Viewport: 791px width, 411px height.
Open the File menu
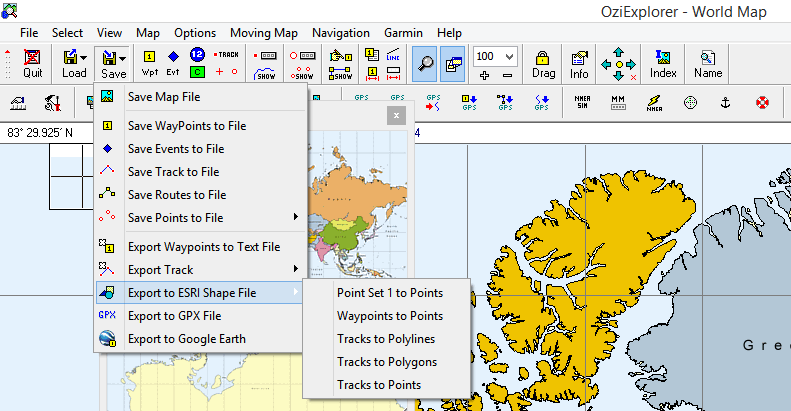29,33
